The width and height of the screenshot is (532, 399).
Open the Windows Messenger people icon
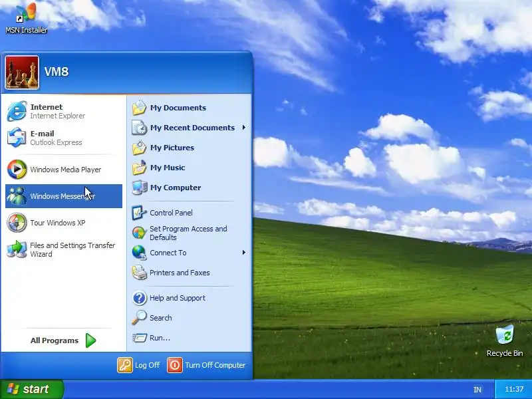[17, 196]
